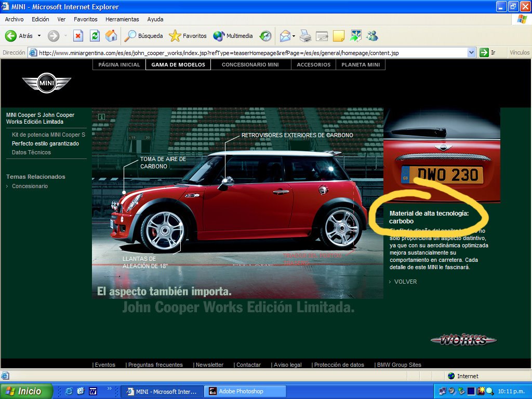Screen dimensions: 532x399
Task: Click the VOLVER link
Action: click(x=405, y=282)
